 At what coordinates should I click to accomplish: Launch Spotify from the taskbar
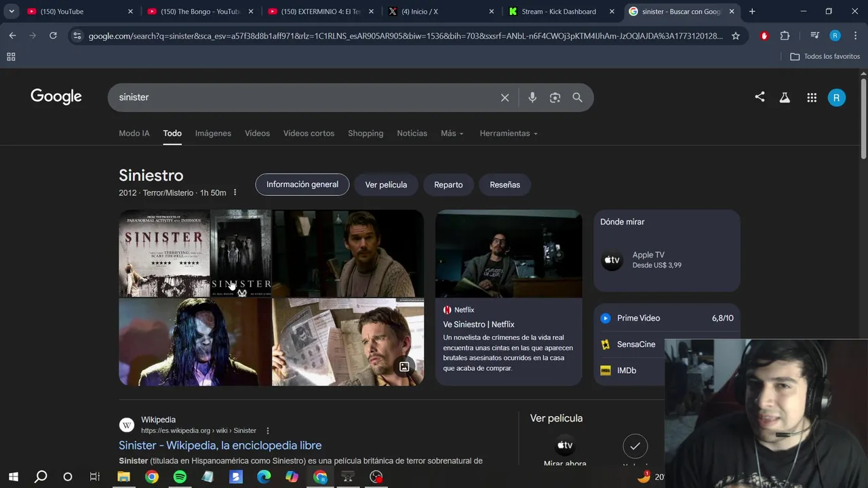click(x=180, y=477)
